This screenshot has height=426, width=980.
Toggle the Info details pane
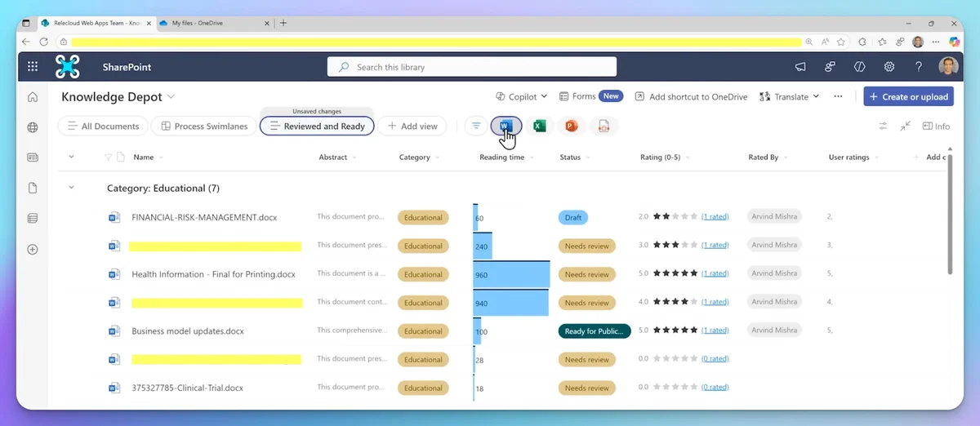[936, 126]
